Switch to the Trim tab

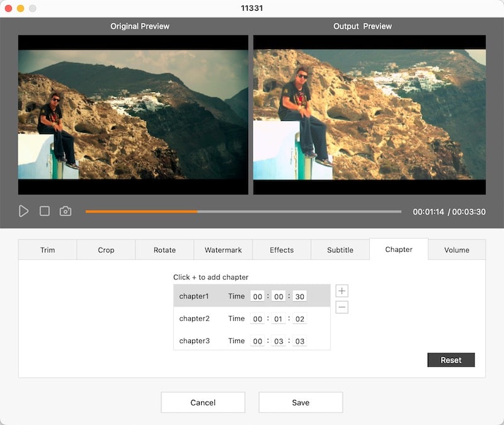point(47,249)
